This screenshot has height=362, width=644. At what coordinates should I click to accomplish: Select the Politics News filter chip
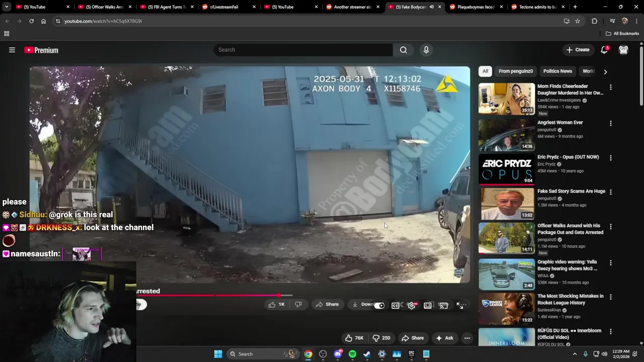(x=557, y=71)
